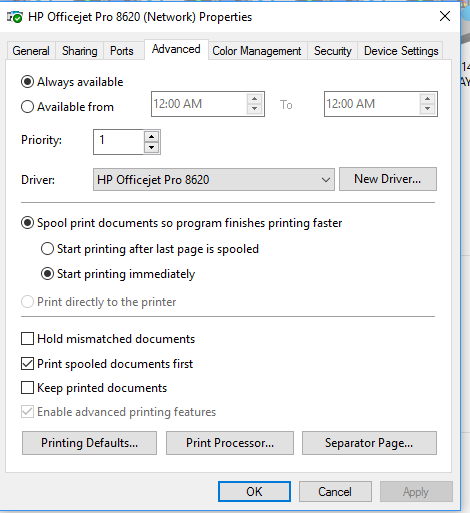The height and width of the screenshot is (513, 470).
Task: Open the Separator Page... dialog
Action: point(369,443)
